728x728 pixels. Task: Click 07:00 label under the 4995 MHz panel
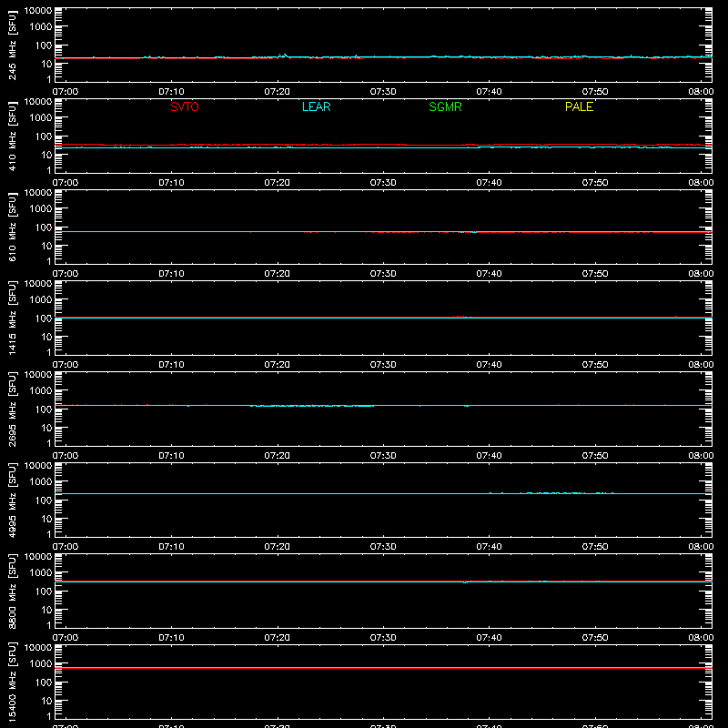tap(66, 547)
